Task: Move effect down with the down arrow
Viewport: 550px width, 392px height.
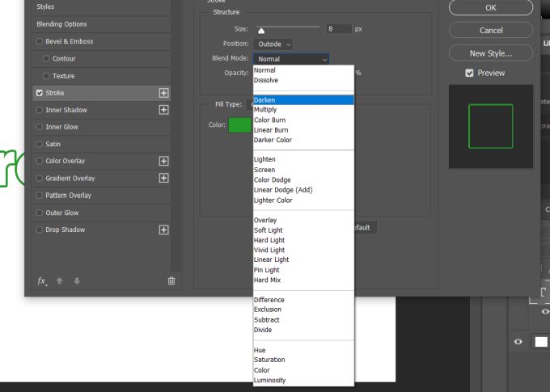Action: coord(77,280)
